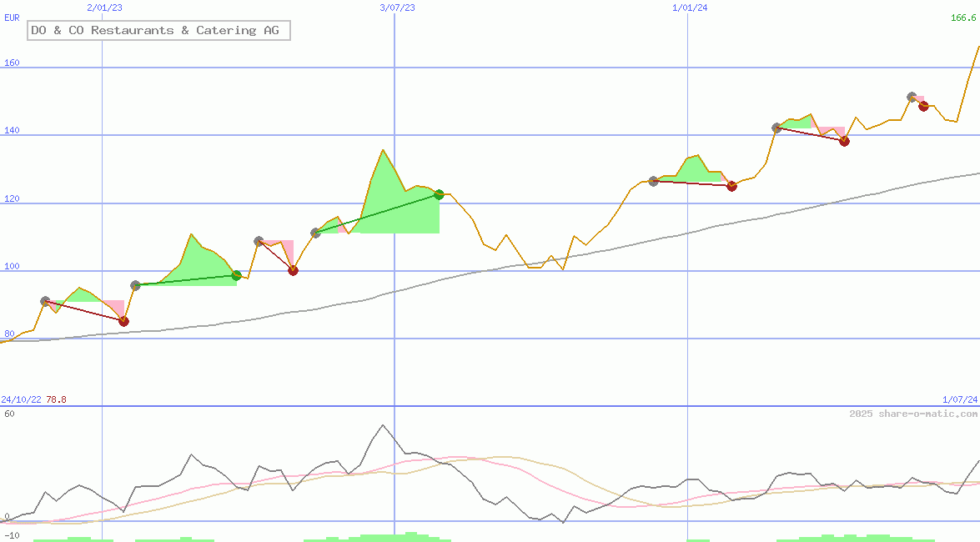The width and height of the screenshot is (980, 542).
Task: Click the 160 price axis label
Action: pyautogui.click(x=12, y=63)
